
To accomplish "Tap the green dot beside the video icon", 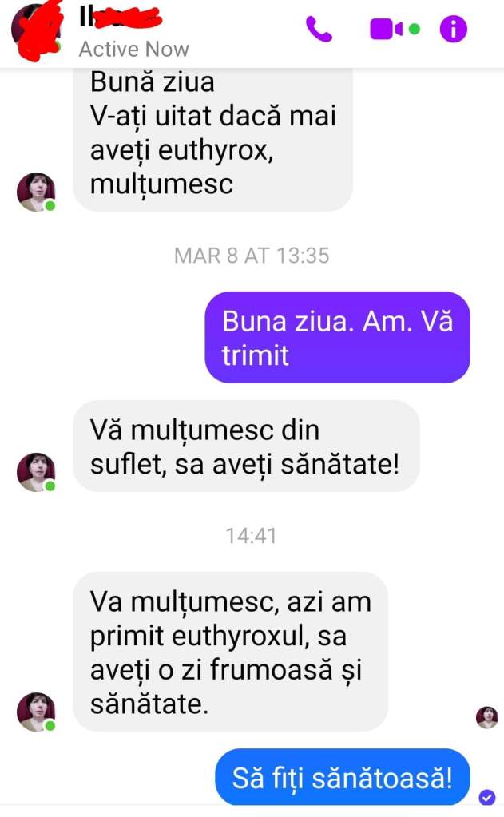I will coord(415,30).
